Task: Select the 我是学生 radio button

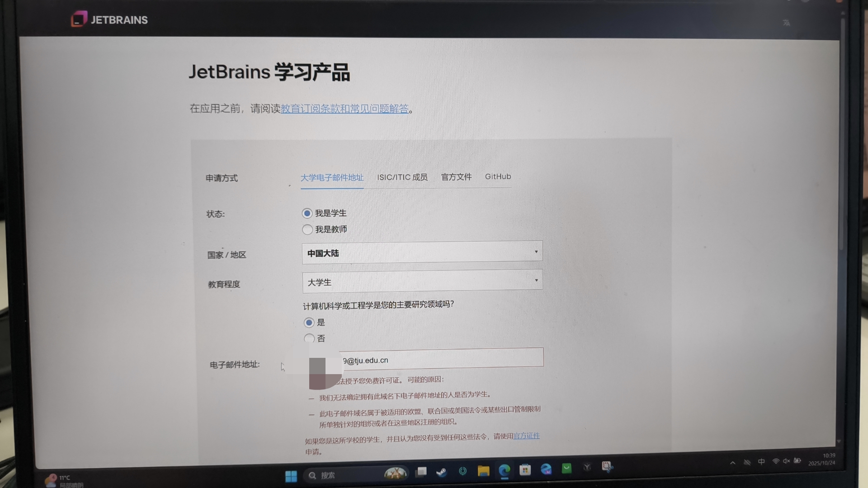Action: pyautogui.click(x=307, y=213)
